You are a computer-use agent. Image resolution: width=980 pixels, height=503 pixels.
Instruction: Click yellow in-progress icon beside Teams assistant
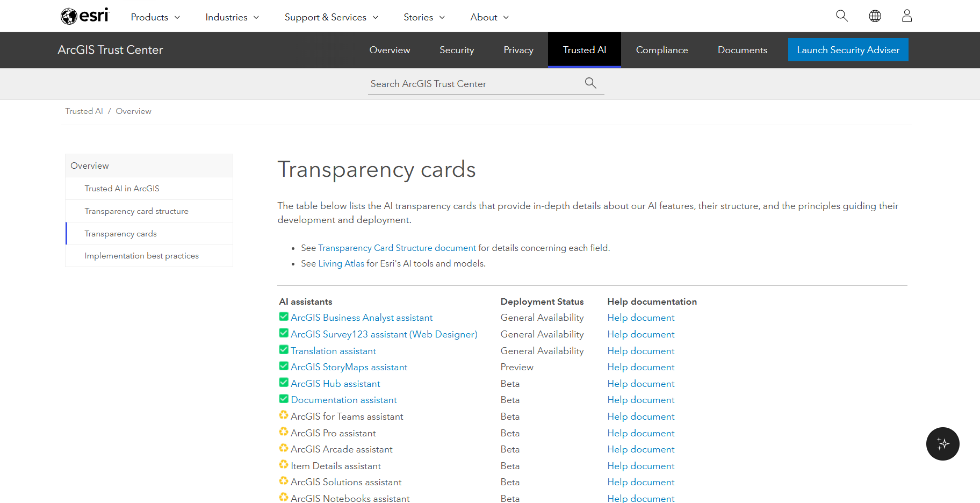tap(284, 415)
